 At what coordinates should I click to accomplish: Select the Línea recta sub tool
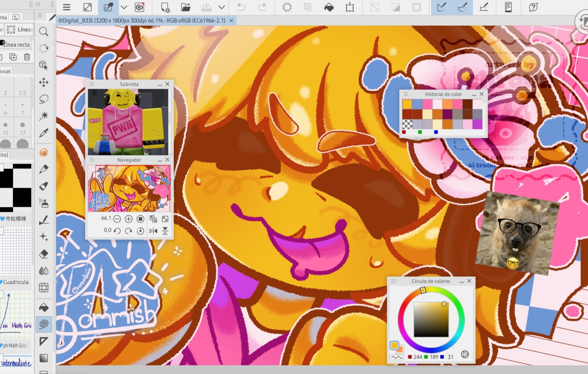(16, 45)
